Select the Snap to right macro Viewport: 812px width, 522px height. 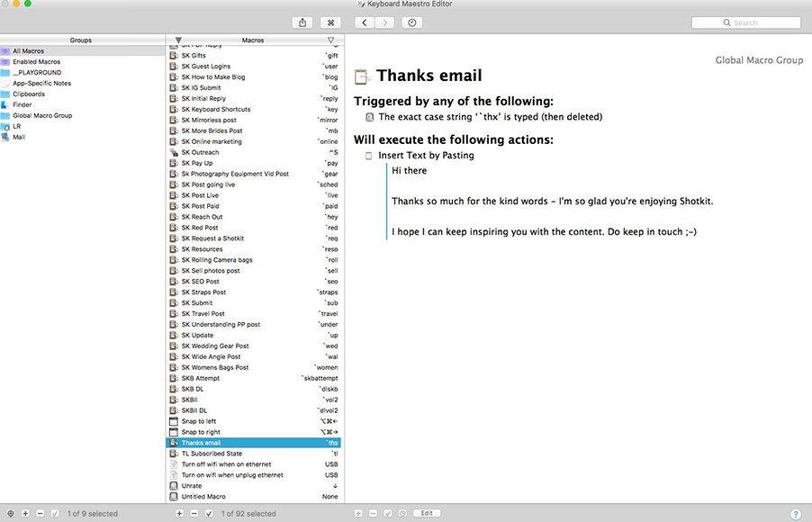click(254, 432)
